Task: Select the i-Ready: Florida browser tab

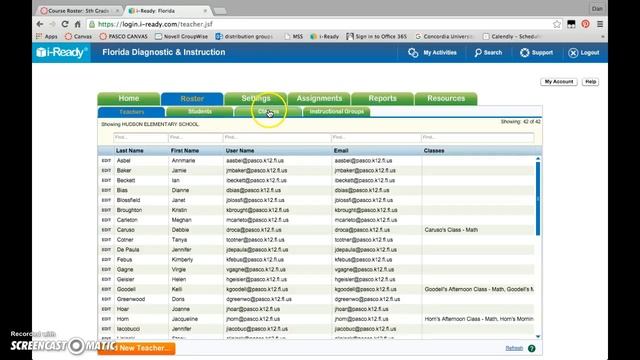Action: [167, 11]
